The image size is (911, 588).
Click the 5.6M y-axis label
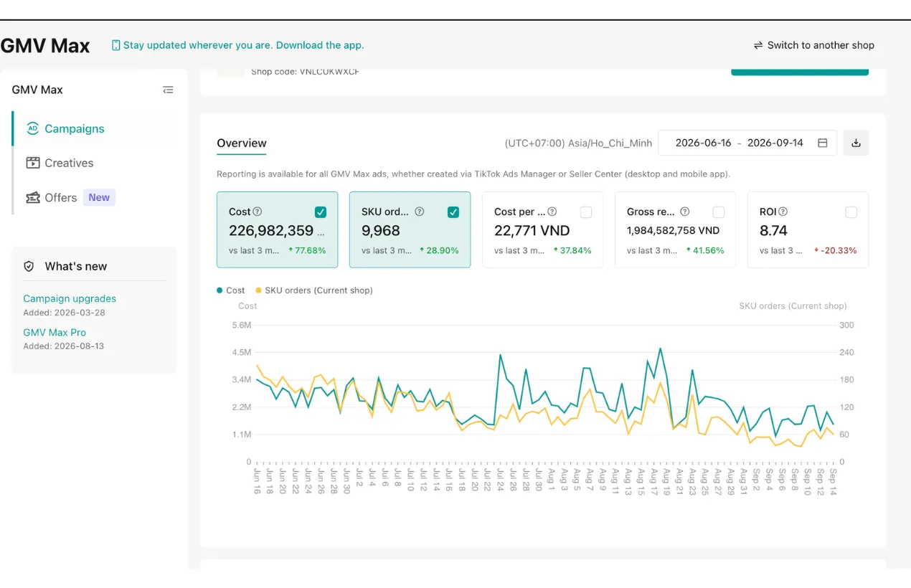click(x=242, y=325)
